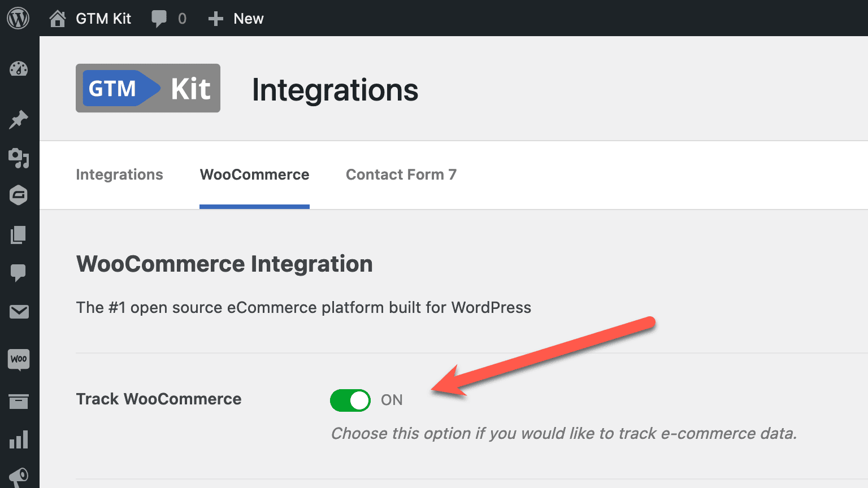Switch to the Integrations tab
The image size is (868, 488).
coord(119,175)
